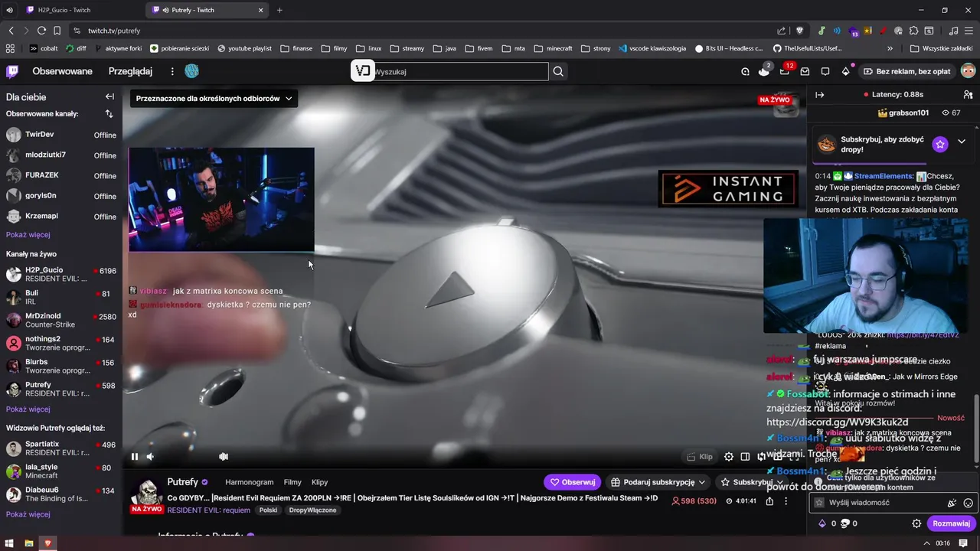This screenshot has height=551, width=980.
Task: Click the Polski language tag
Action: (268, 510)
